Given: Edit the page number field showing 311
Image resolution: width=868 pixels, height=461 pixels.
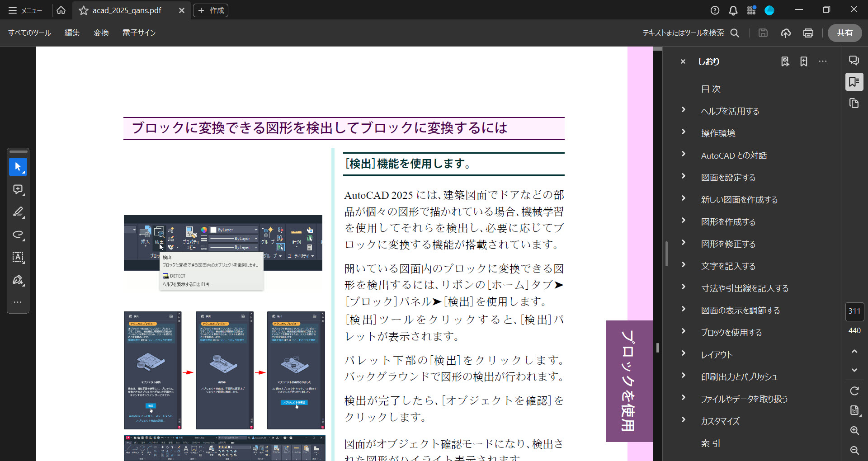Looking at the screenshot, I should (854, 311).
